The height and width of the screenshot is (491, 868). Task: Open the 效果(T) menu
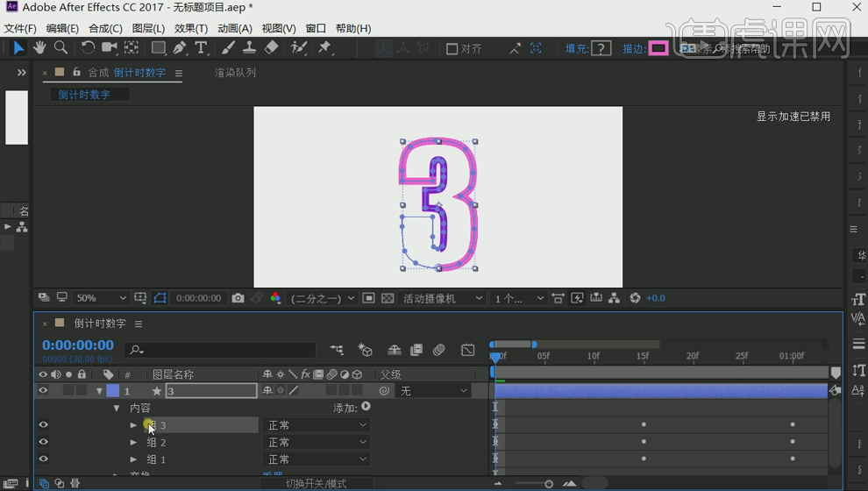(190, 29)
